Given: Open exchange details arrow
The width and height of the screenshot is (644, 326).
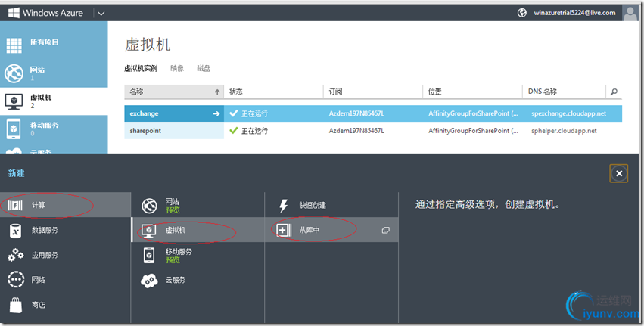Looking at the screenshot, I should pyautogui.click(x=216, y=113).
